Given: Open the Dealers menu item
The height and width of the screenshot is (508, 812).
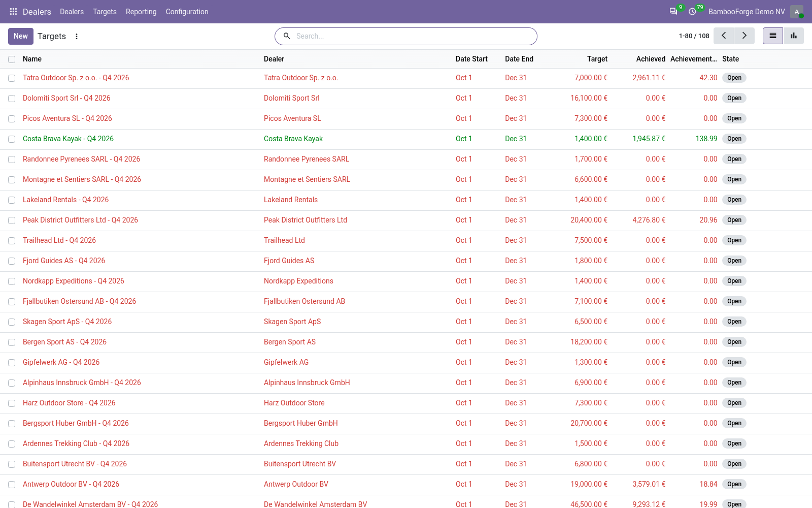Looking at the screenshot, I should point(72,12).
